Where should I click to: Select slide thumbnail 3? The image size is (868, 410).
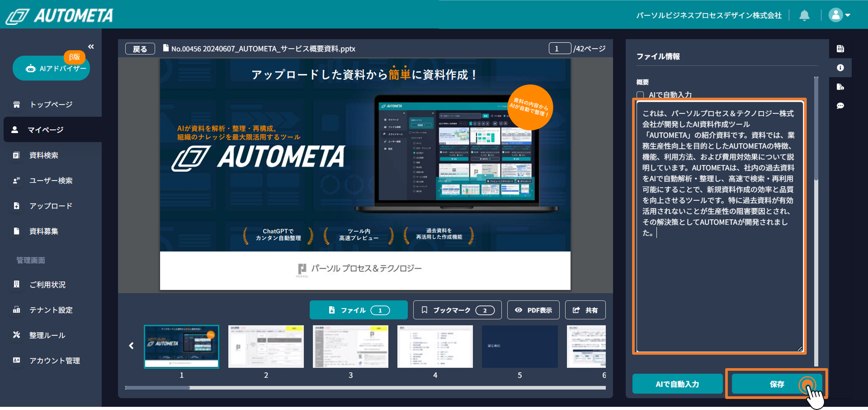pyautogui.click(x=350, y=347)
